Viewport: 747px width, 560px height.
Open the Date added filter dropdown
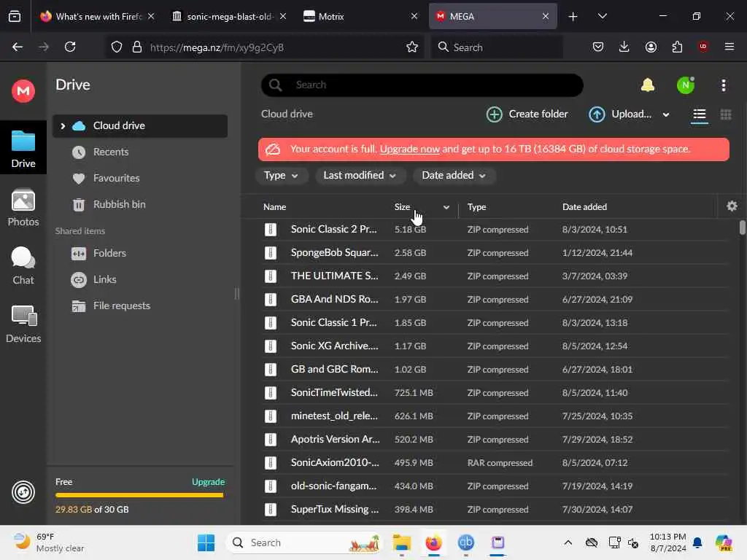(x=454, y=175)
